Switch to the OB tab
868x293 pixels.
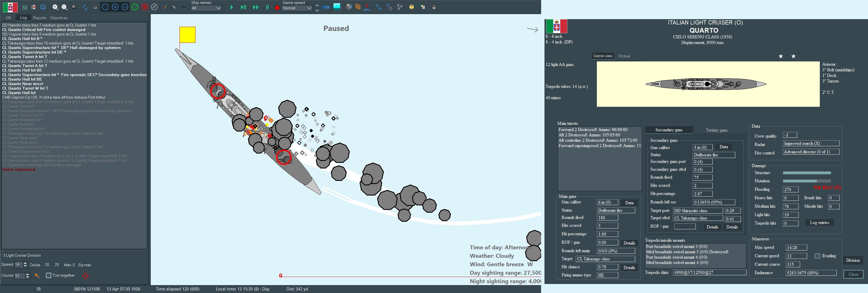(x=8, y=18)
